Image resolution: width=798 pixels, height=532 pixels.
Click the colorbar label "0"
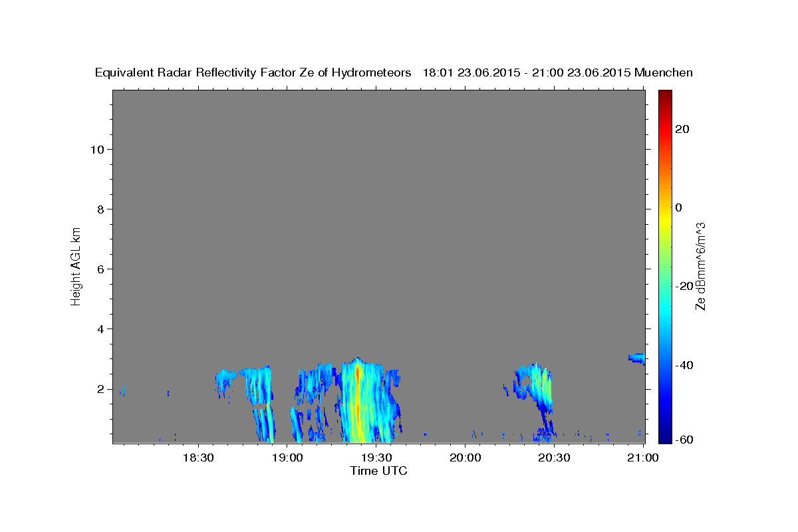(x=679, y=207)
